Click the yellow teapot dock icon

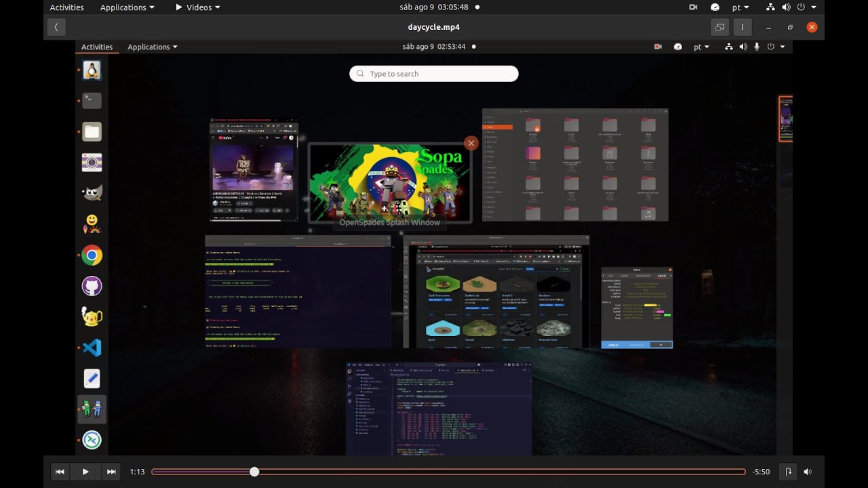pos(92,317)
